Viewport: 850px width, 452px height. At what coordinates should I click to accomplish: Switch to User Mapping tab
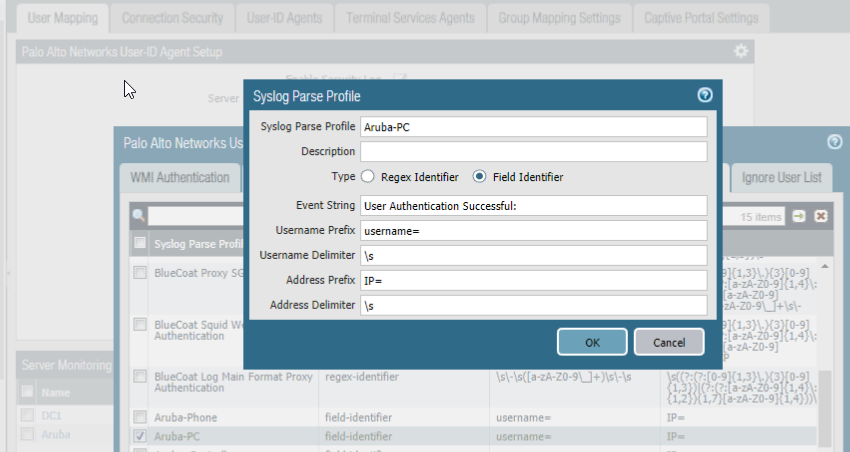click(x=62, y=18)
